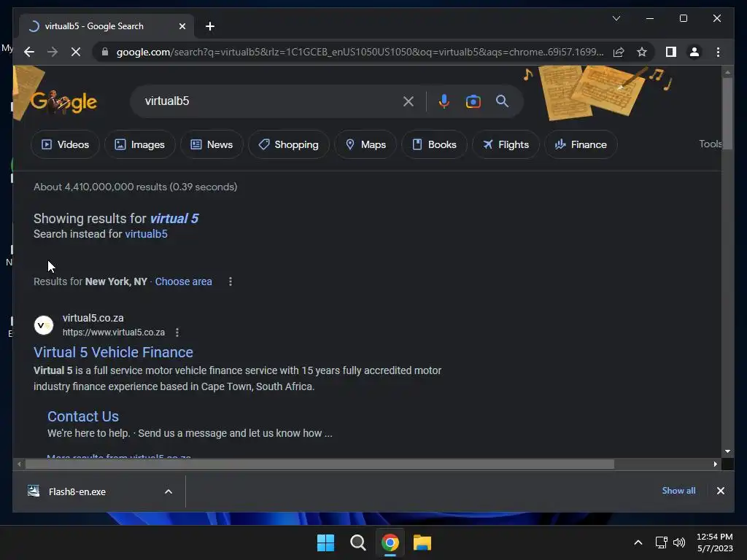Screen dimensions: 747x560
Task: Bookmark this tab with star icon
Action: pos(642,52)
